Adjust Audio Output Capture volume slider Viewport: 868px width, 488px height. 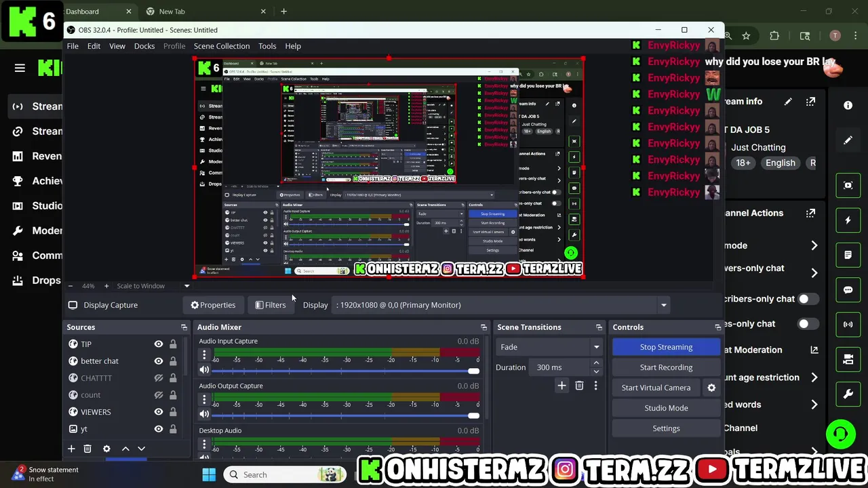coord(346,415)
